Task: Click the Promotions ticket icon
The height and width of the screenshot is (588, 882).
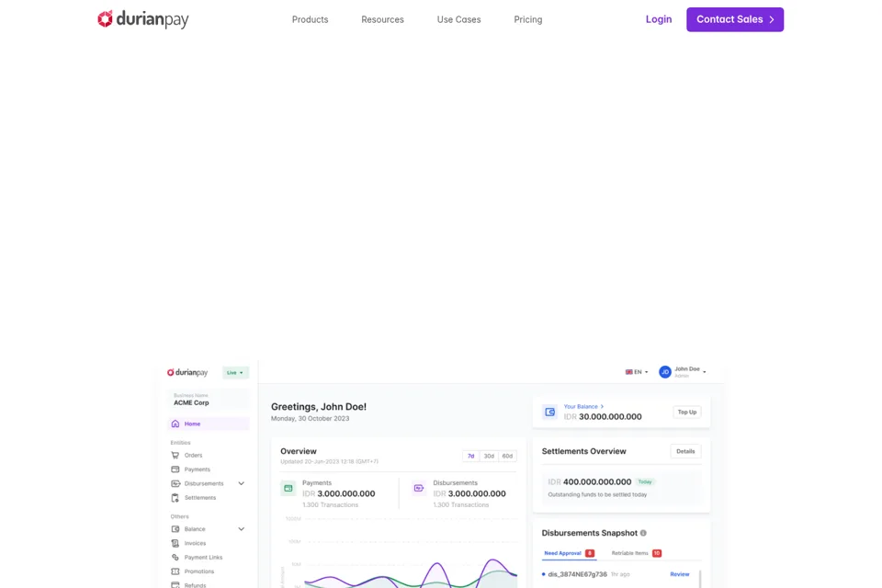Action: pyautogui.click(x=175, y=571)
